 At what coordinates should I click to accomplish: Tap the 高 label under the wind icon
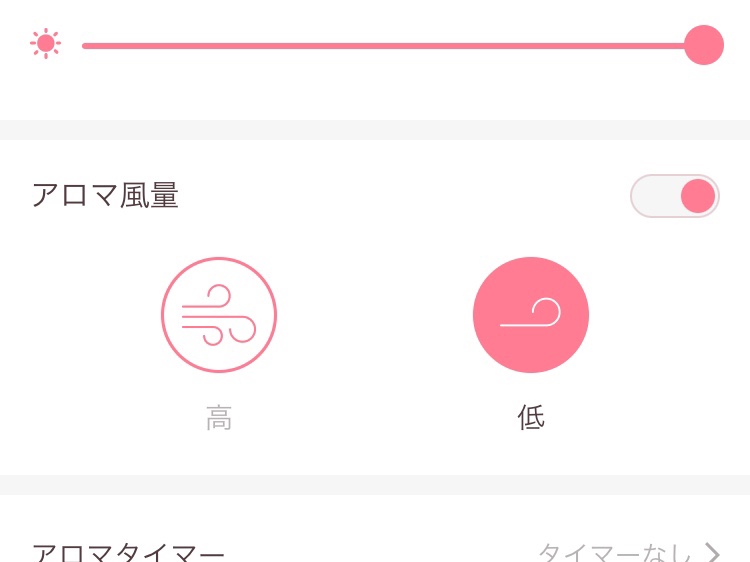pyautogui.click(x=219, y=417)
